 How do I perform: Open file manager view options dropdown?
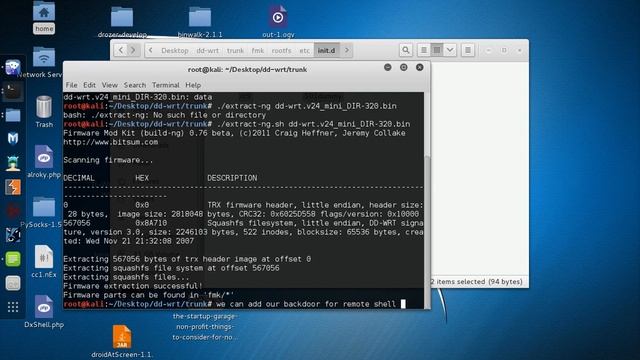click(450, 50)
